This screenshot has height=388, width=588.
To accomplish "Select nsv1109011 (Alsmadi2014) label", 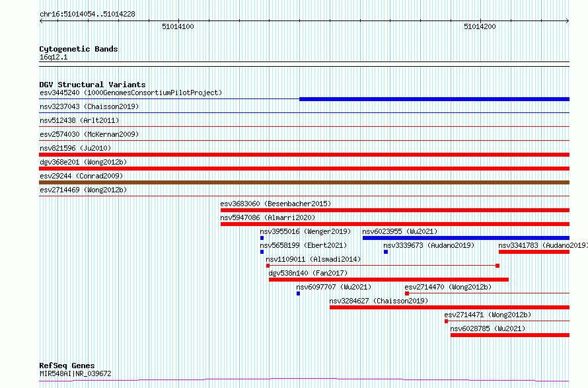I will click(313, 259).
